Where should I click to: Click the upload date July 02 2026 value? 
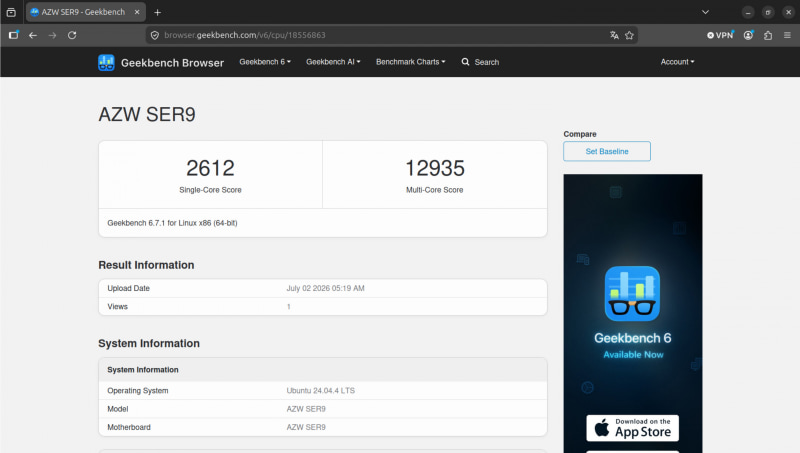326,288
